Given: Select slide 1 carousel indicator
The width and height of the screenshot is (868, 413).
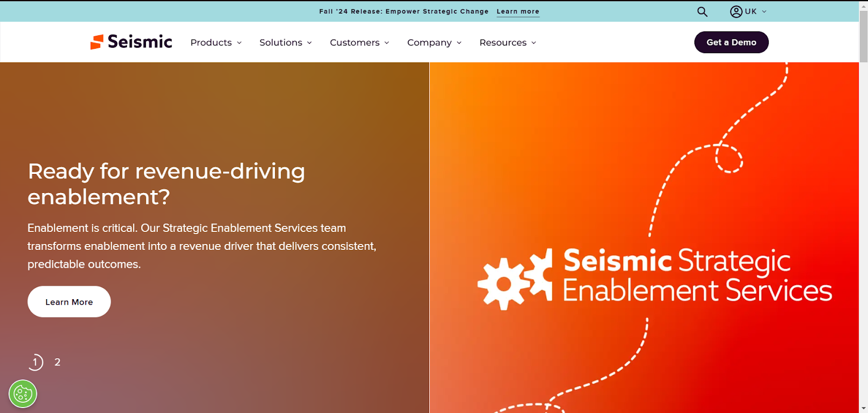Looking at the screenshot, I should pos(35,362).
